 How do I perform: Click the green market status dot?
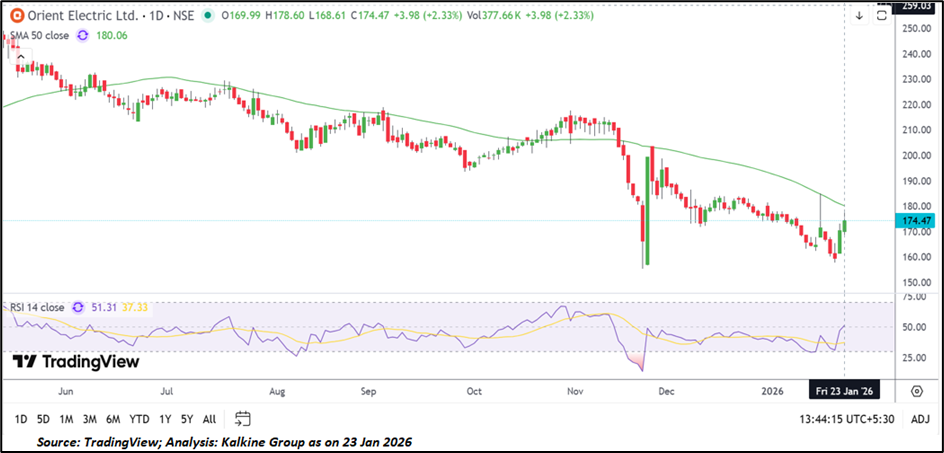pyautogui.click(x=207, y=16)
